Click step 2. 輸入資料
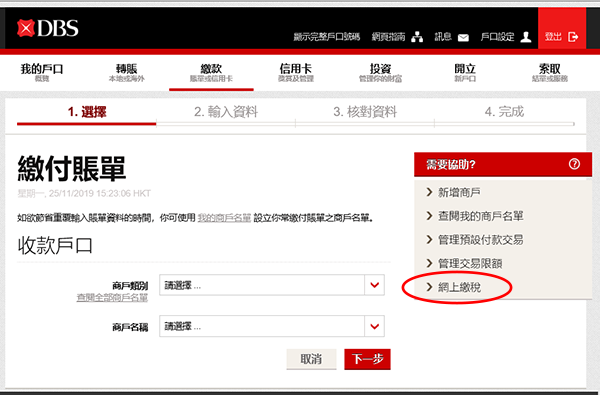600x395 pixels. (226, 112)
